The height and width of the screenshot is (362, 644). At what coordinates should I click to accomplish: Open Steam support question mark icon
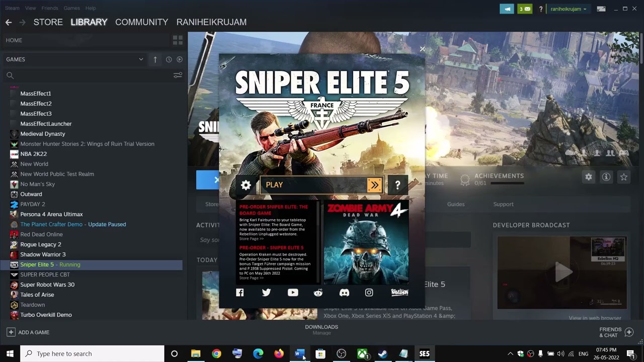click(541, 9)
